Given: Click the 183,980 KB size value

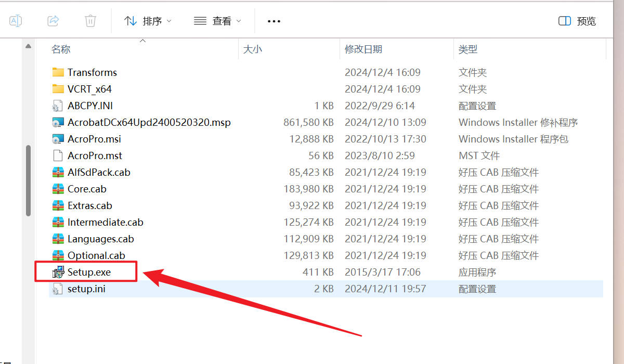Looking at the screenshot, I should [308, 189].
